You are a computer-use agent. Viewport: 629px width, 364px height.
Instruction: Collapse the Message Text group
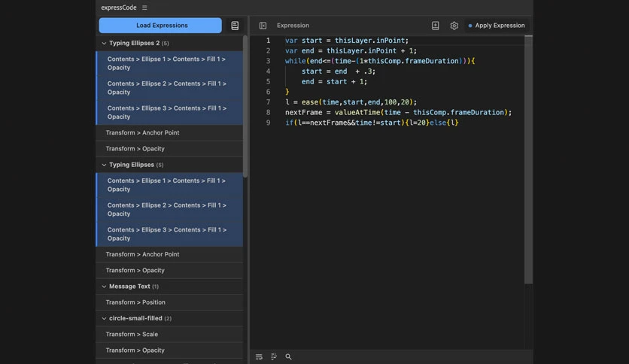pyautogui.click(x=104, y=287)
